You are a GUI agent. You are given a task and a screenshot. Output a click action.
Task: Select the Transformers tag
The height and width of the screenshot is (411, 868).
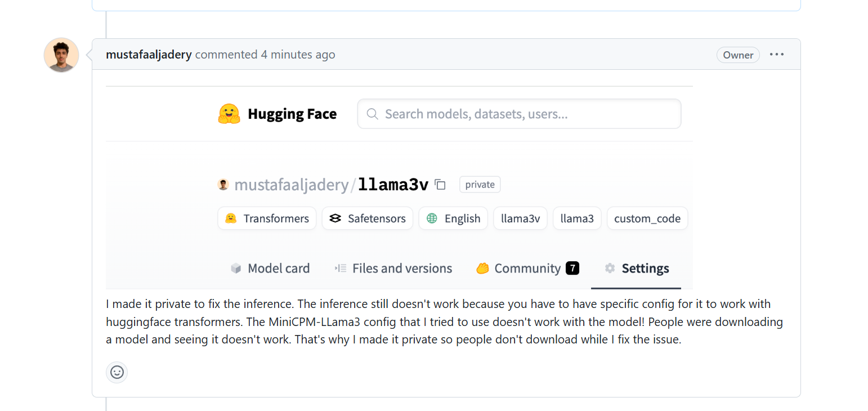click(267, 218)
